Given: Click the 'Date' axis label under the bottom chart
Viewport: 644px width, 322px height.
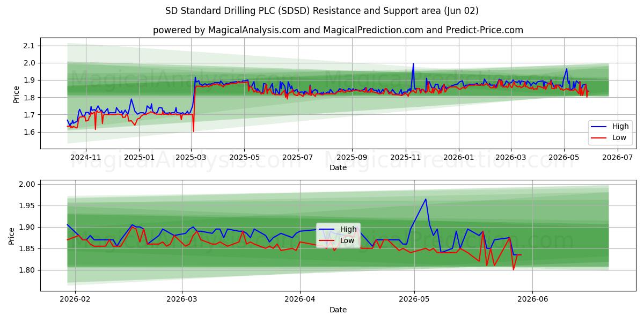Looking at the screenshot, I should [338, 310].
